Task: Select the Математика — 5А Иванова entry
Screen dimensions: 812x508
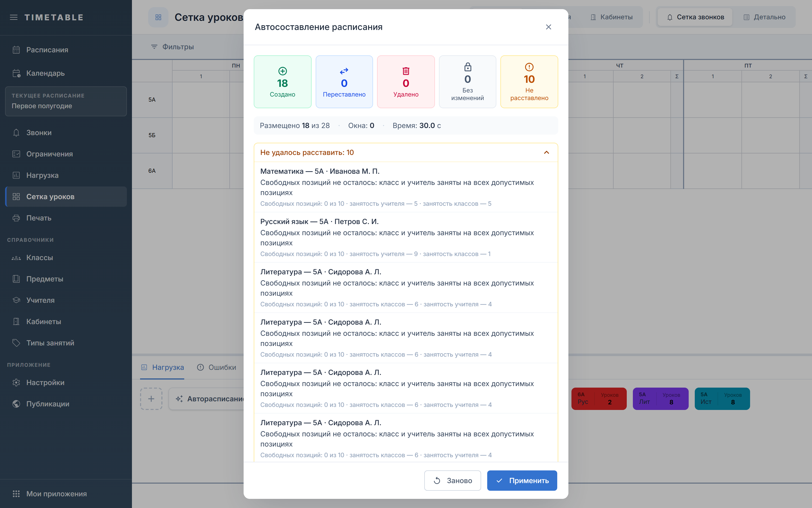Action: coord(406,187)
